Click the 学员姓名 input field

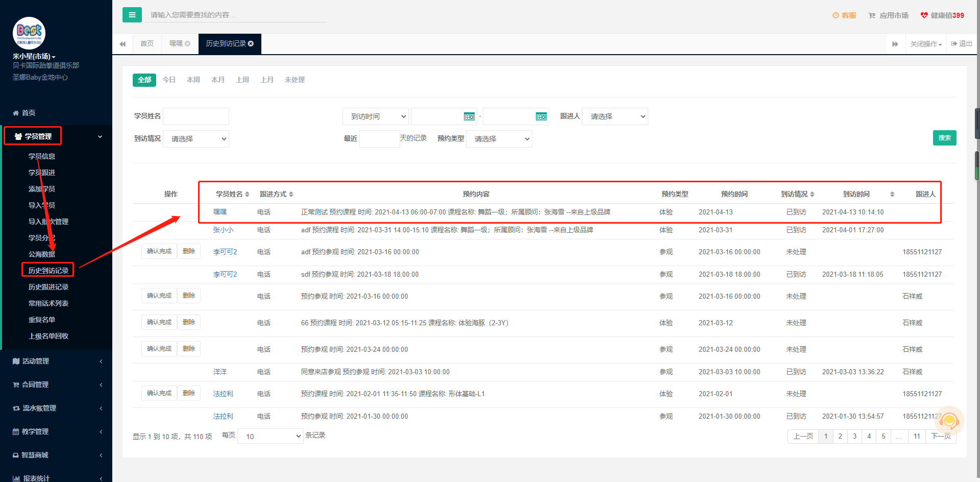tap(196, 116)
